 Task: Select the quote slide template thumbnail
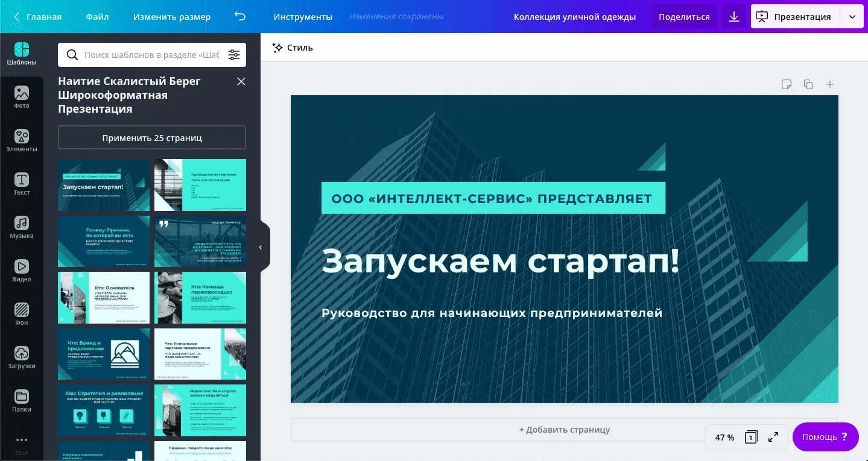tap(200, 241)
